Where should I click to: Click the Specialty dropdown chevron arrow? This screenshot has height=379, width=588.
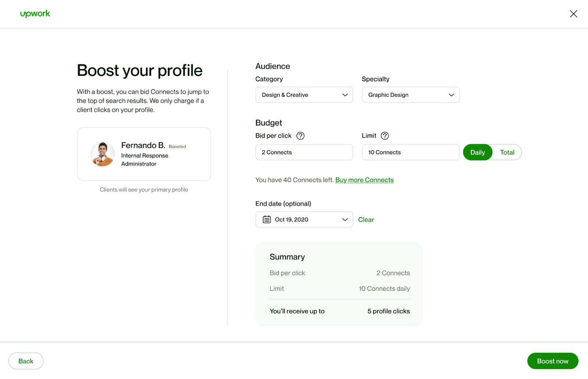tap(451, 95)
